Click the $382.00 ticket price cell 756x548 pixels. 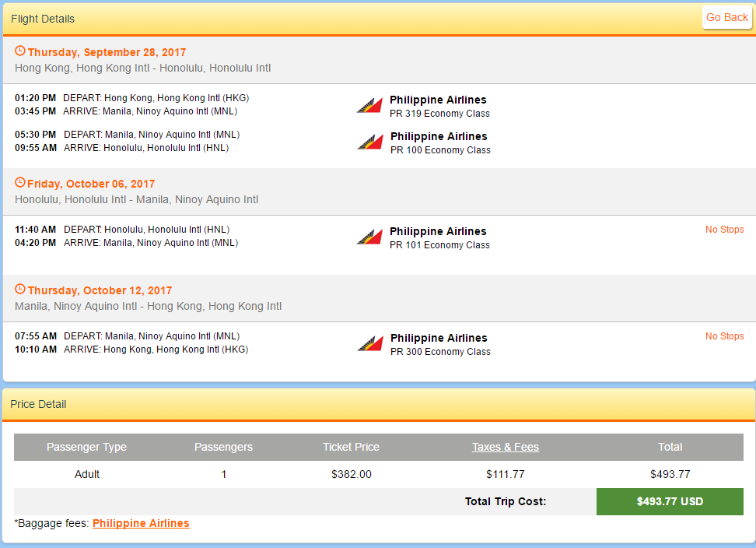click(x=352, y=474)
